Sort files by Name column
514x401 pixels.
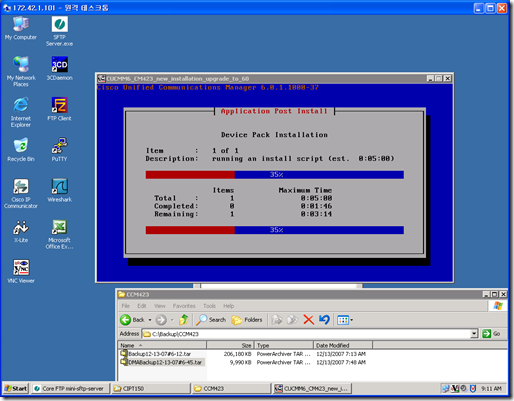click(162, 345)
